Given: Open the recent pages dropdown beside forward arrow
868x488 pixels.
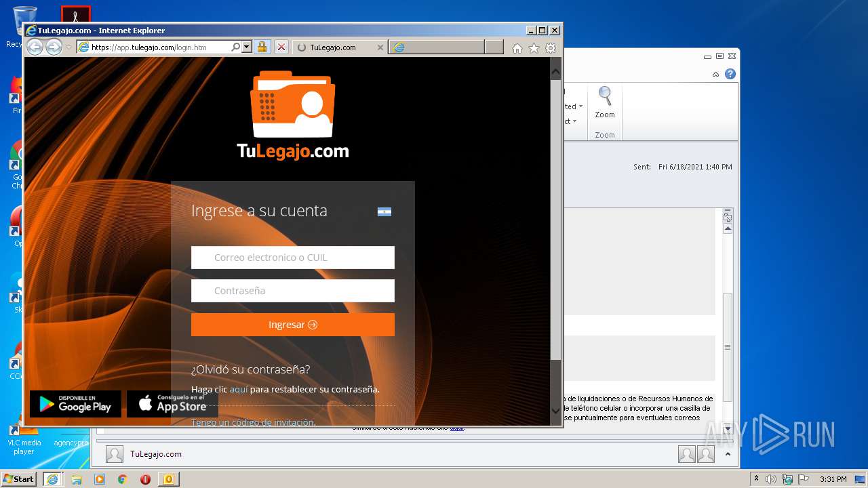Looking at the screenshot, I should pyautogui.click(x=68, y=47).
